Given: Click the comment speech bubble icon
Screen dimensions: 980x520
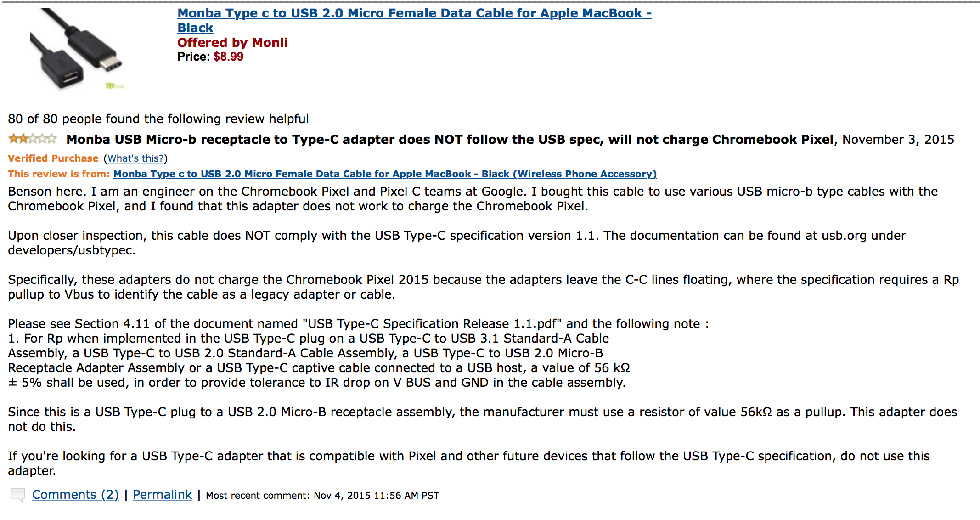Looking at the screenshot, I should (18, 495).
